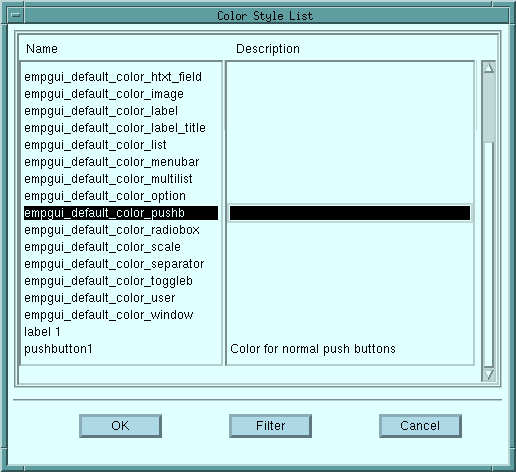Confirm with the OK button

point(120,426)
